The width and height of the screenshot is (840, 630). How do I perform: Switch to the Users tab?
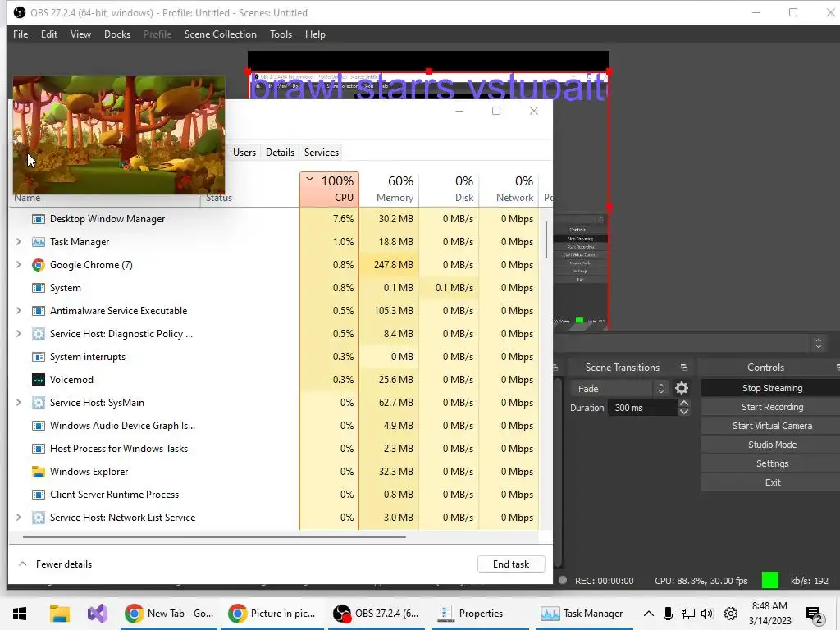tap(244, 153)
